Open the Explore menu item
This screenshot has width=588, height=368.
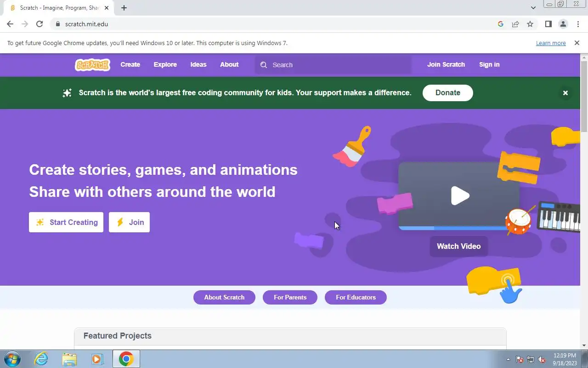click(165, 65)
